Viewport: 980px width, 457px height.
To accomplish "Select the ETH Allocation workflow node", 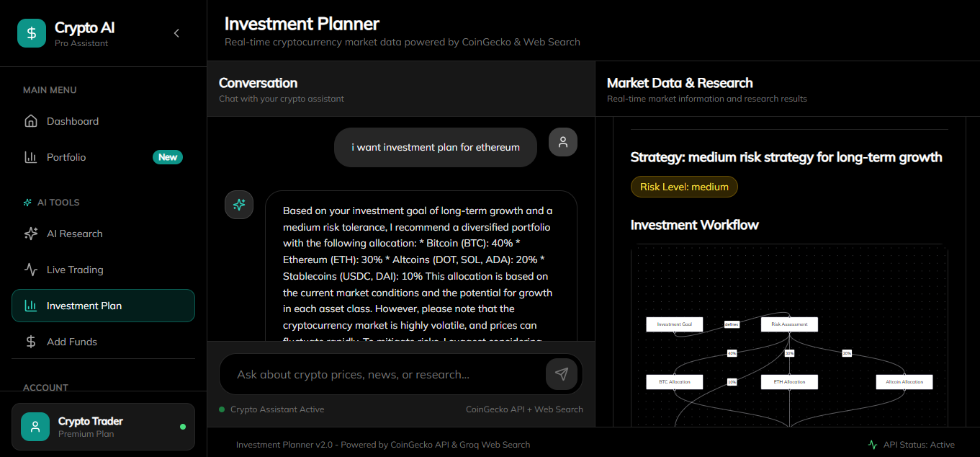I will point(789,381).
